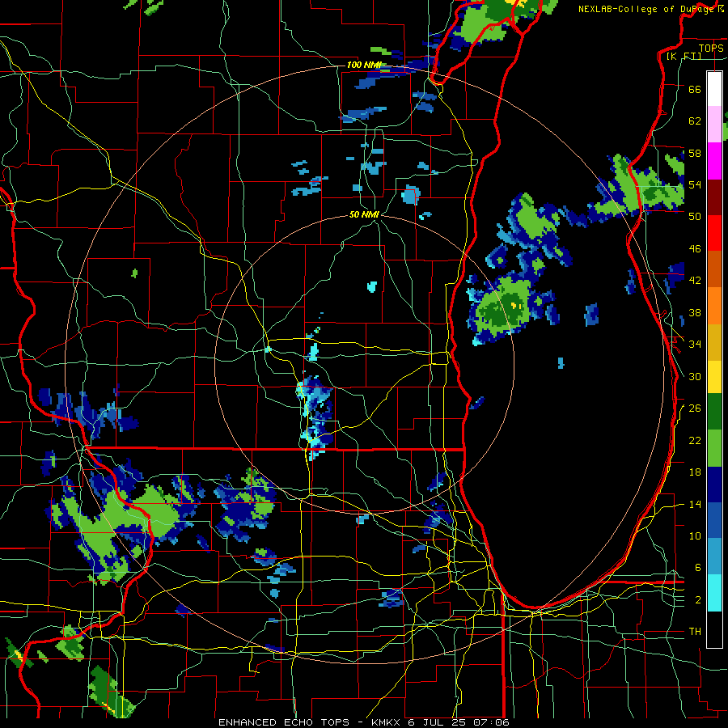Click the light green legend swatch

[x=714, y=448]
